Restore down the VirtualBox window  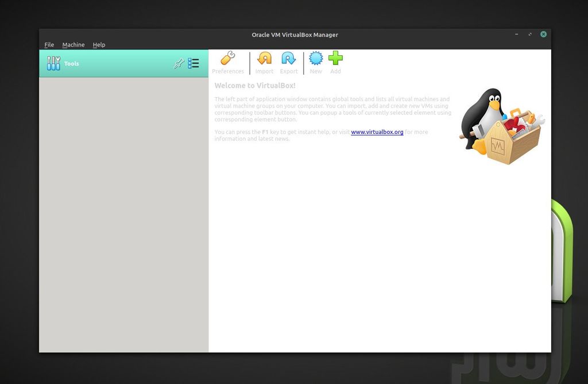click(529, 34)
